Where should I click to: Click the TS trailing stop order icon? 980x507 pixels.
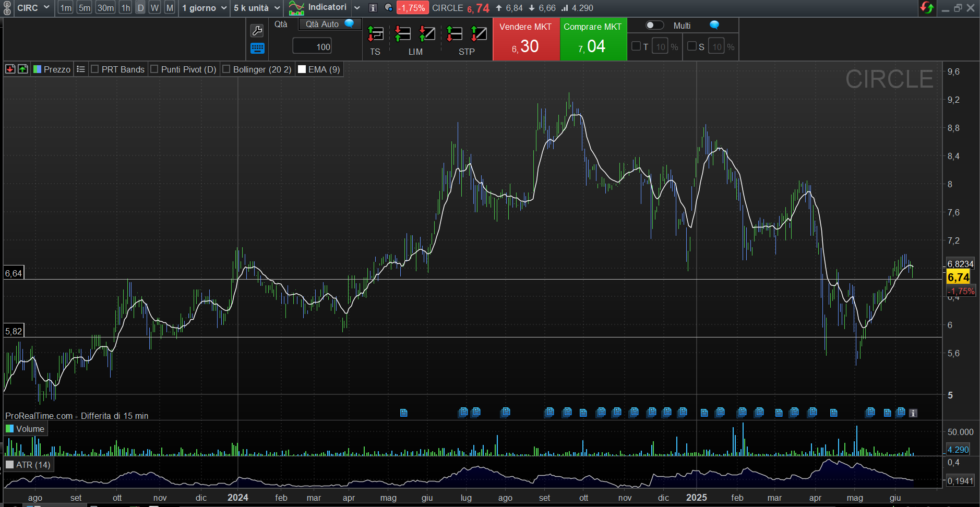[375, 34]
